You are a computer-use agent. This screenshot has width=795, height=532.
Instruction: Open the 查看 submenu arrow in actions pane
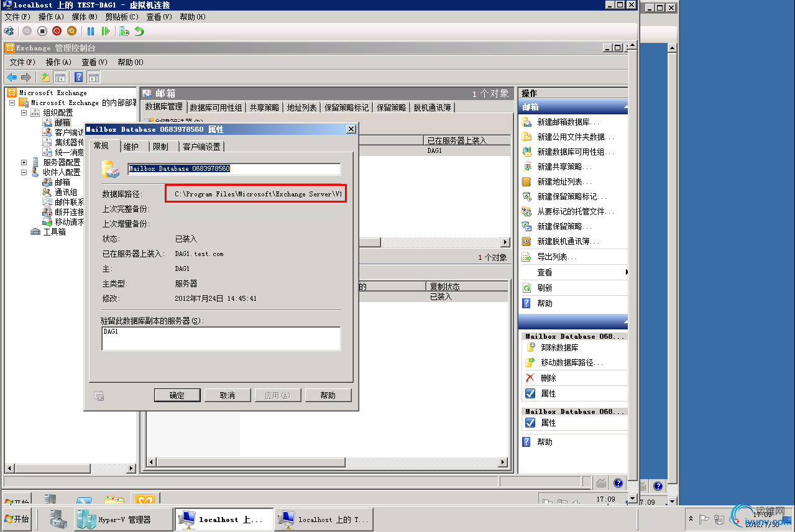(627, 272)
